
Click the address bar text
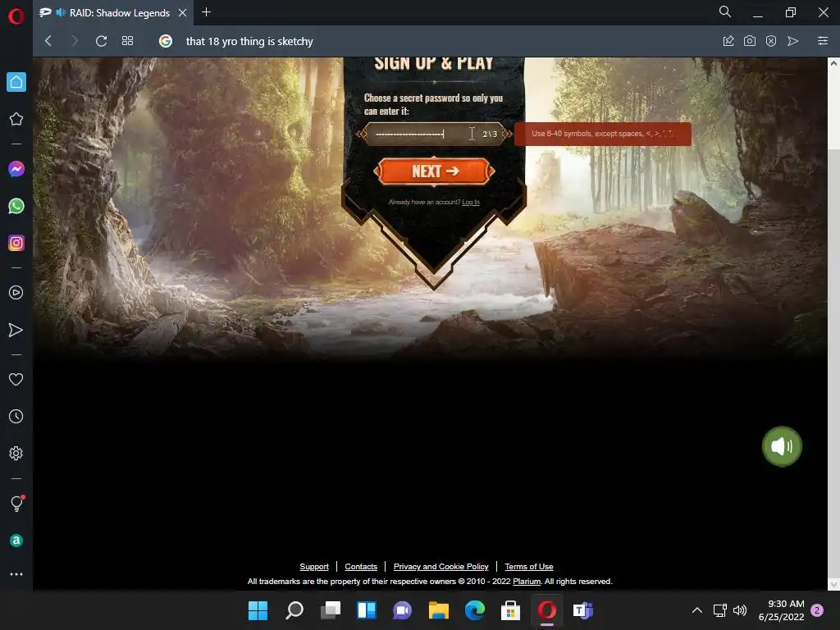pyautogui.click(x=249, y=41)
